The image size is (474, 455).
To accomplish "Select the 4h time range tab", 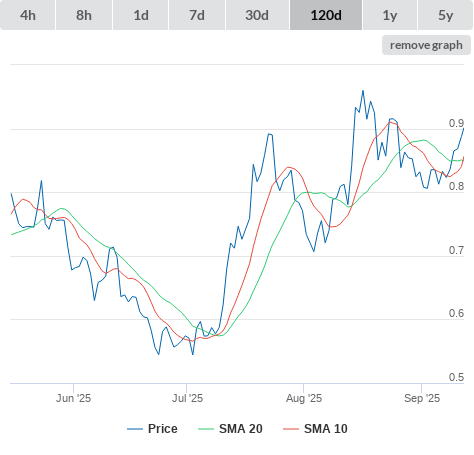I will coord(28,15).
